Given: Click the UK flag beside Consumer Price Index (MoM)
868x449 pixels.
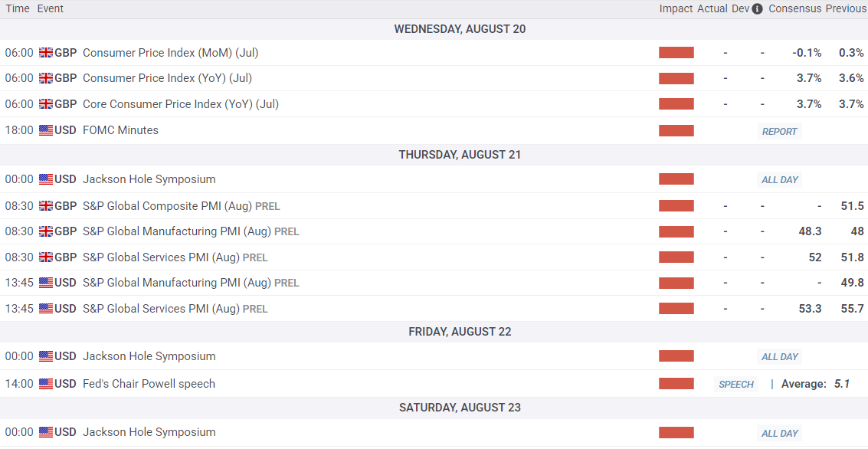Looking at the screenshot, I should [x=46, y=53].
